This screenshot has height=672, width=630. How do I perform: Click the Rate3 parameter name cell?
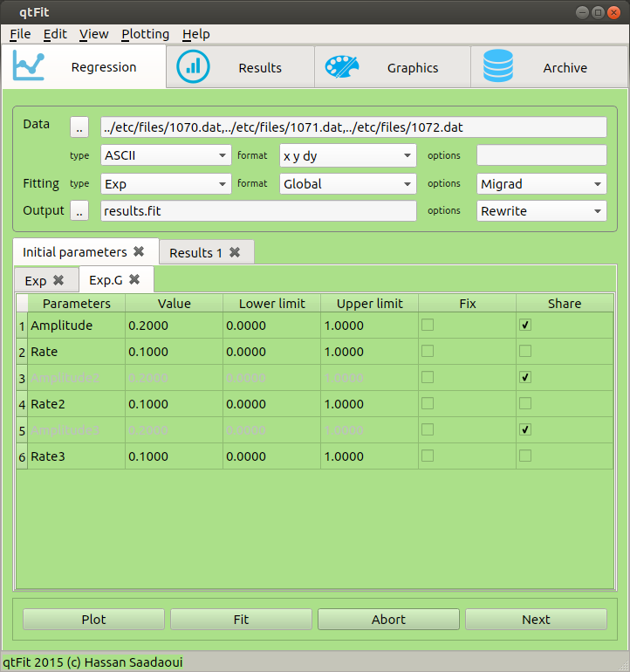coord(76,456)
